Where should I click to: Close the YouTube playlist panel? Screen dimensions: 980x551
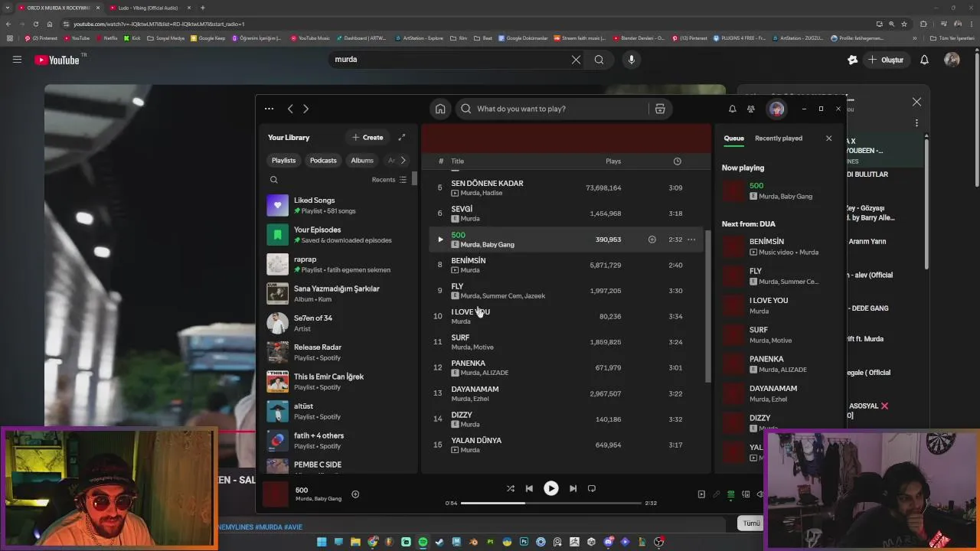click(916, 102)
